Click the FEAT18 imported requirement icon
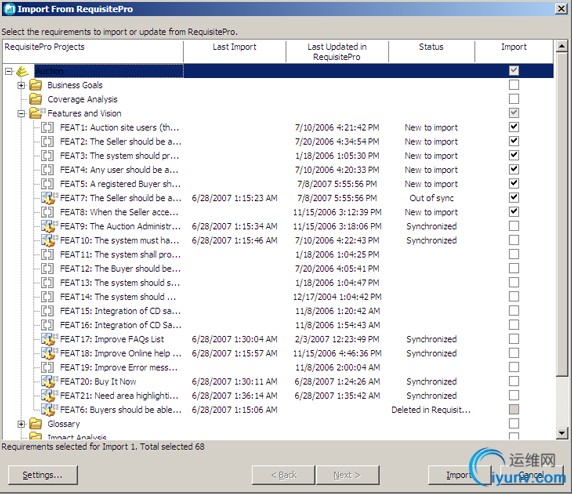The width and height of the screenshot is (572, 494). coord(48,353)
